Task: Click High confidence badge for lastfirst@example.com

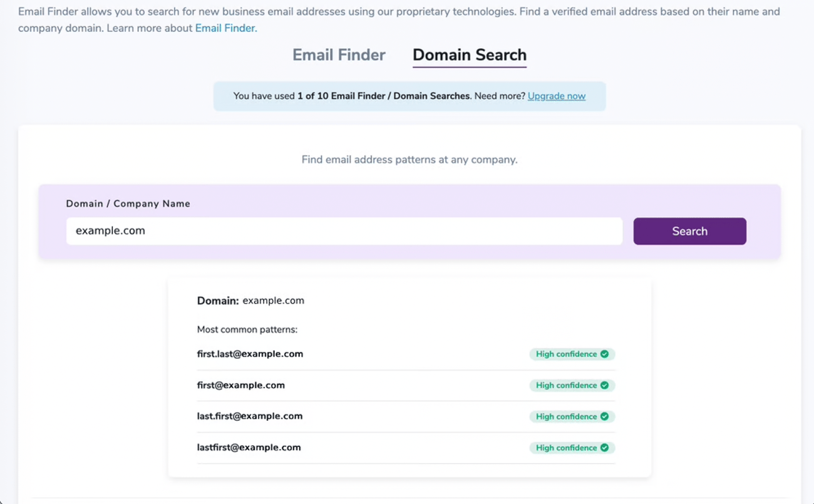Action: (x=572, y=448)
